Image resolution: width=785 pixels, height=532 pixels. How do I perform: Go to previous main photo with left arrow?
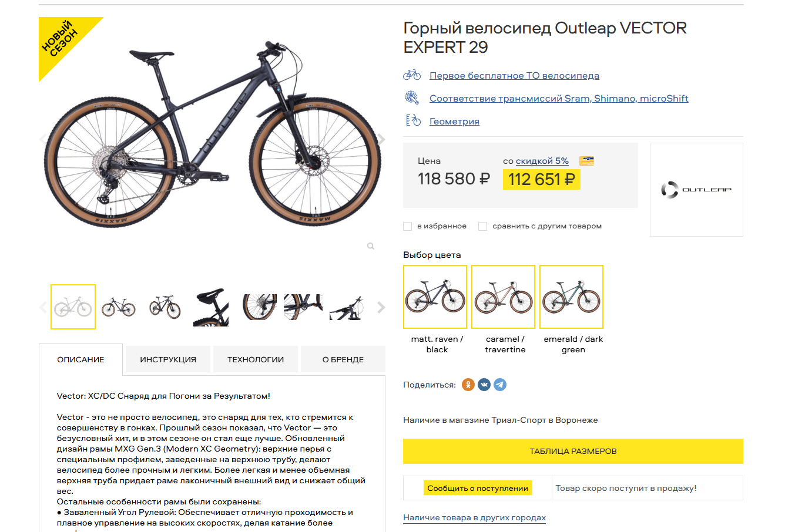[42, 139]
